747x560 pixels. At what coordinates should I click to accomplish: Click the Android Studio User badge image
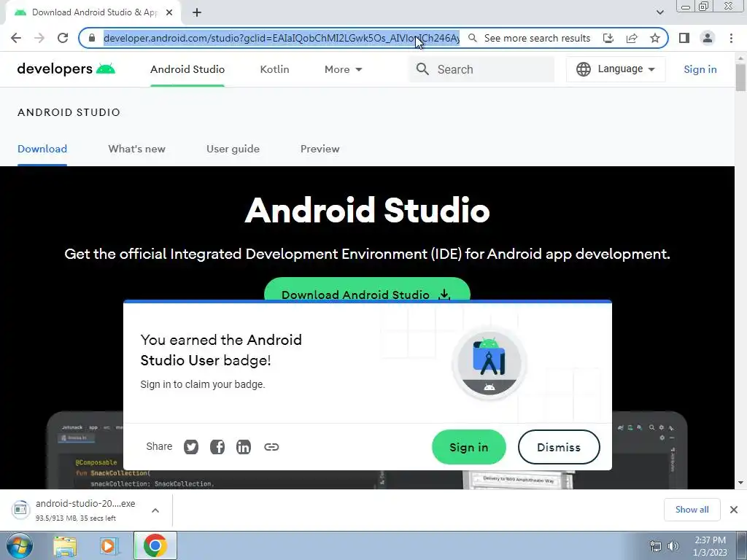tap(489, 365)
